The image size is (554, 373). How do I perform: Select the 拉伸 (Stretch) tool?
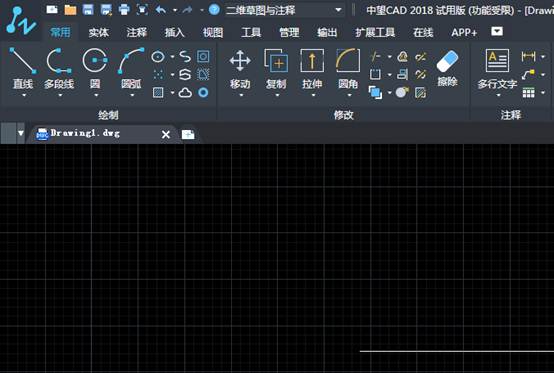coord(312,69)
